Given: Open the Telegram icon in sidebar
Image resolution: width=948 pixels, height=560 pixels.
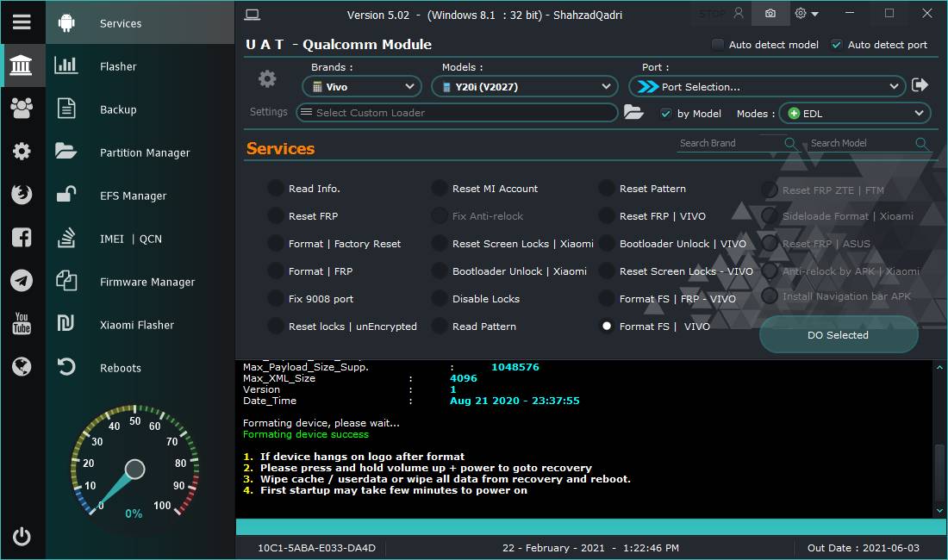Looking at the screenshot, I should (x=22, y=281).
